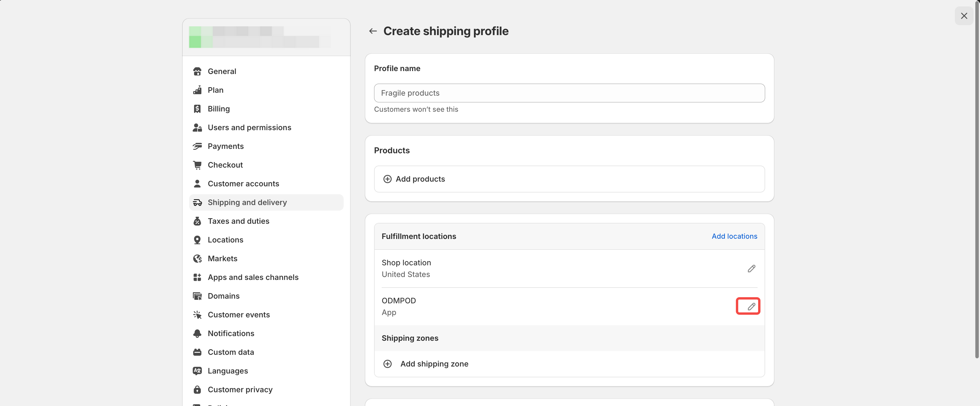The image size is (980, 406).
Task: Click the pencil icon for ODMPOD
Action: (751, 306)
